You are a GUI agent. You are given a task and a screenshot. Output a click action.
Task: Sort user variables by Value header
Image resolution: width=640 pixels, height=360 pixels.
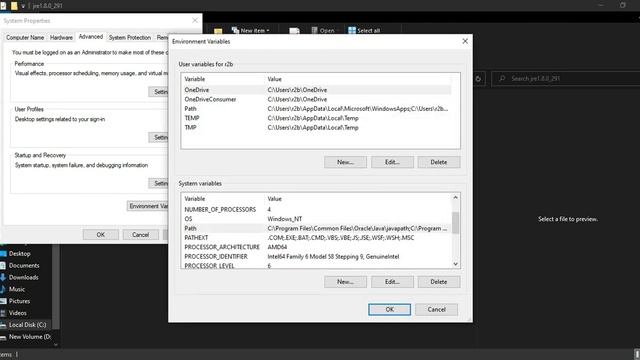coord(359,79)
